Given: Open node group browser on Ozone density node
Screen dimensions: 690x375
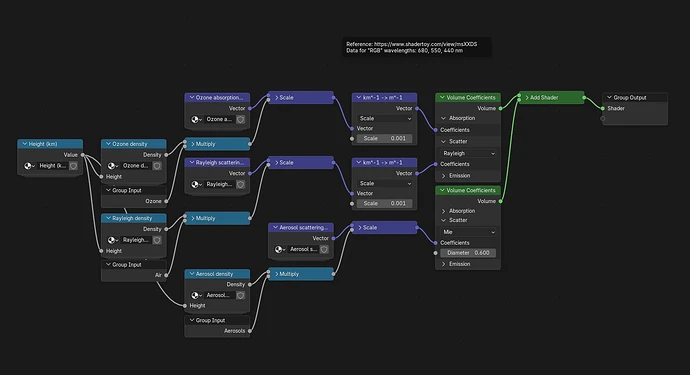Looking at the screenshot, I should pyautogui.click(x=113, y=166).
